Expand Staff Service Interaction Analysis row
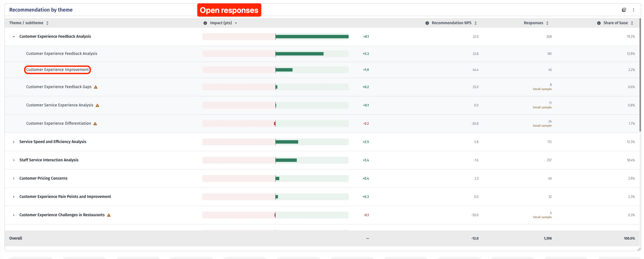644x259 pixels. (x=14, y=160)
